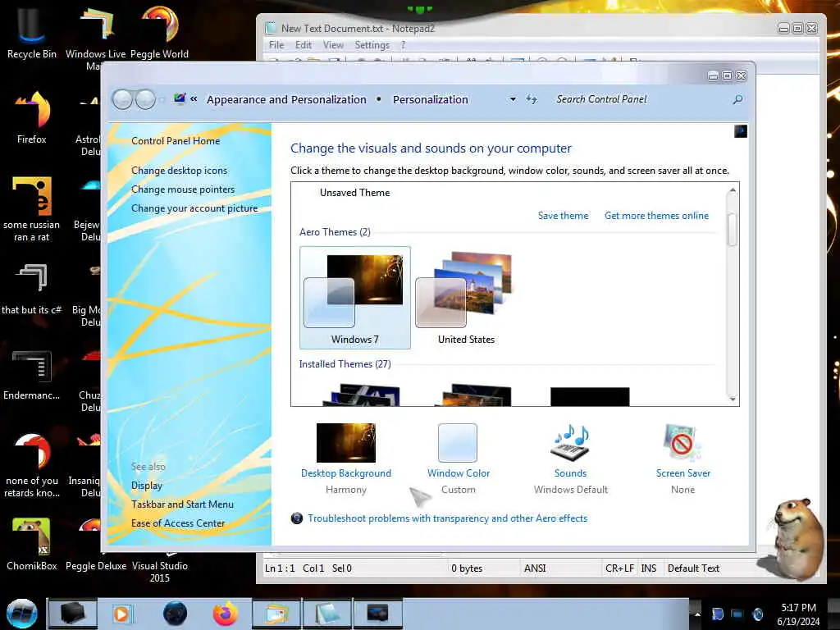This screenshot has width=840, height=630.
Task: Click Get more themes online
Action: 656,216
